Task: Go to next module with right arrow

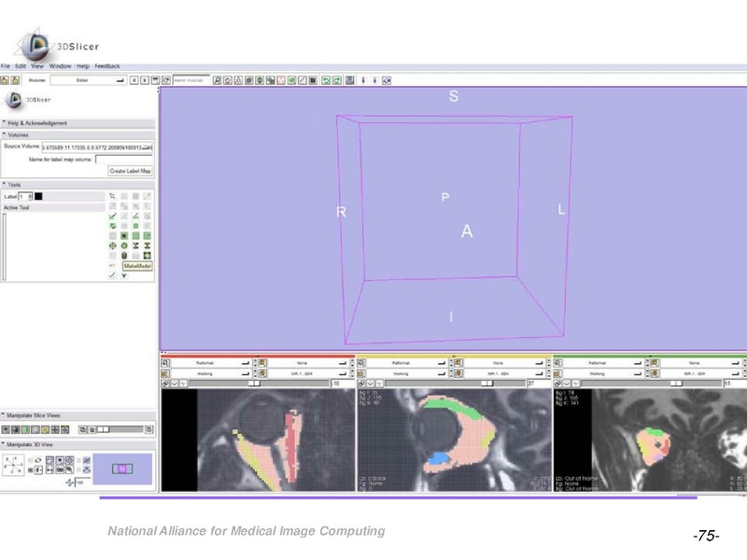Action: 145,80
